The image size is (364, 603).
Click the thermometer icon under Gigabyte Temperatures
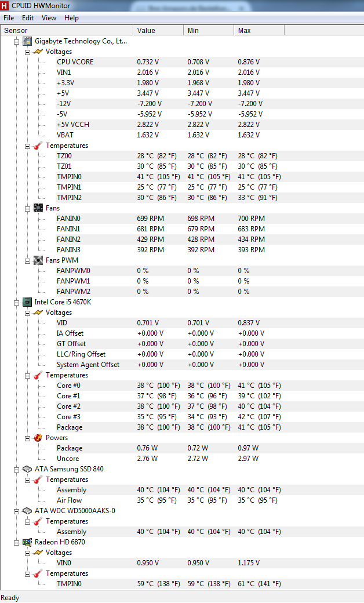[x=38, y=146]
